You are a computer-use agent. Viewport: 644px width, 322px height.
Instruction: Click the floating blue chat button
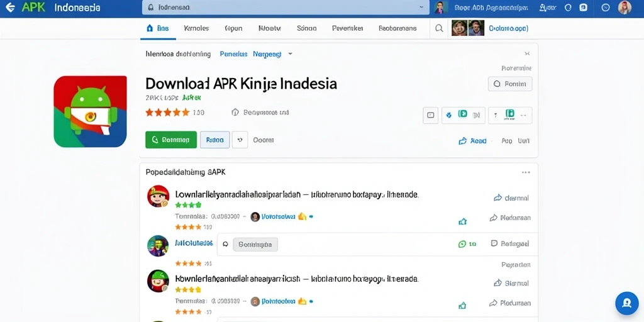[x=627, y=303]
